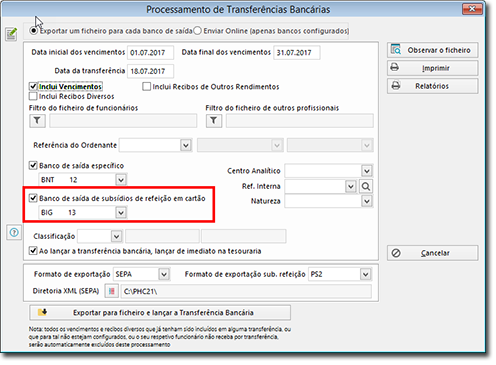Open the Formato de exportação SEPA dropdown
The width and height of the screenshot is (496, 365).
click(x=164, y=274)
